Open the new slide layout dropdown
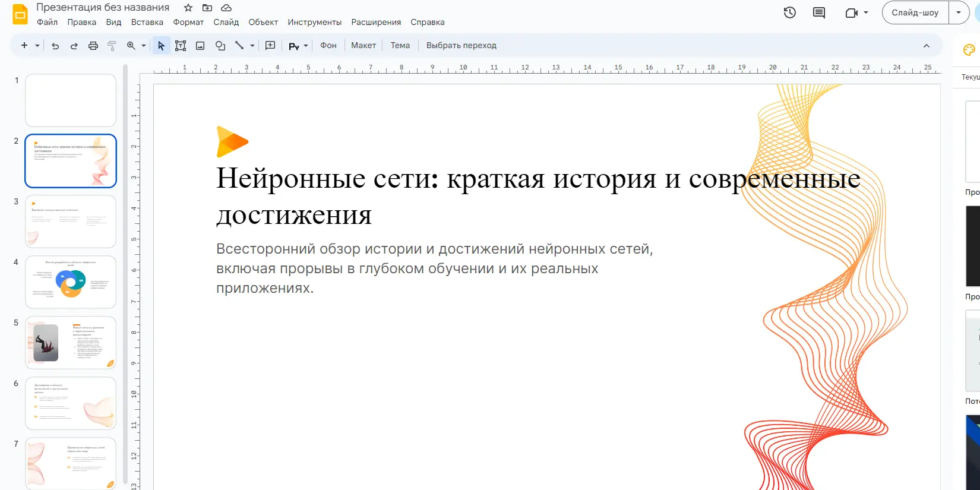Image resolution: width=980 pixels, height=490 pixels. (37, 46)
